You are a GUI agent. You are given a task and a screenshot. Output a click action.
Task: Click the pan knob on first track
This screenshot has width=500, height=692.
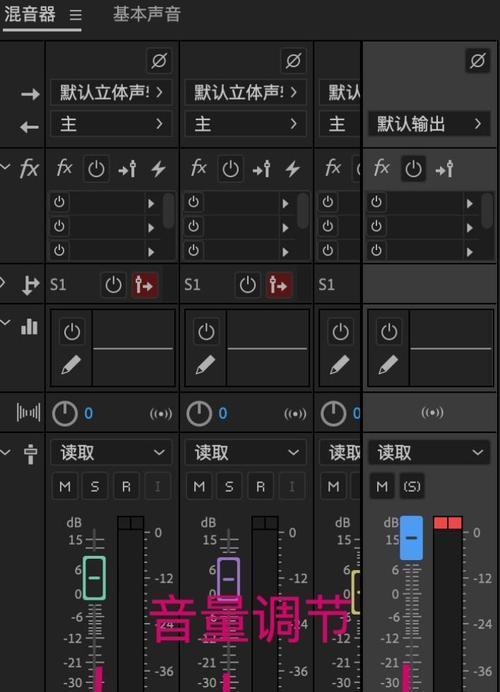[x=65, y=414]
